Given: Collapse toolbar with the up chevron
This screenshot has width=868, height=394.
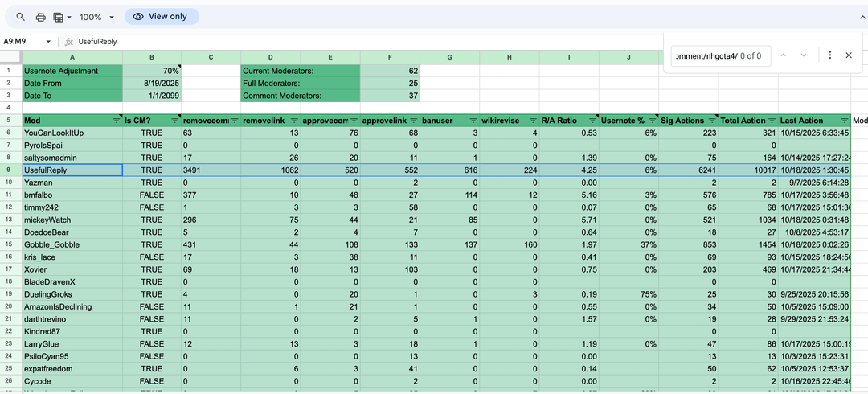Looking at the screenshot, I should point(863,17).
